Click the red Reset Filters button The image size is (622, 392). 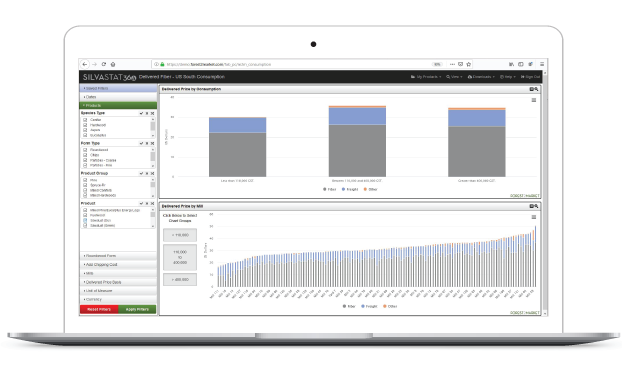click(99, 309)
